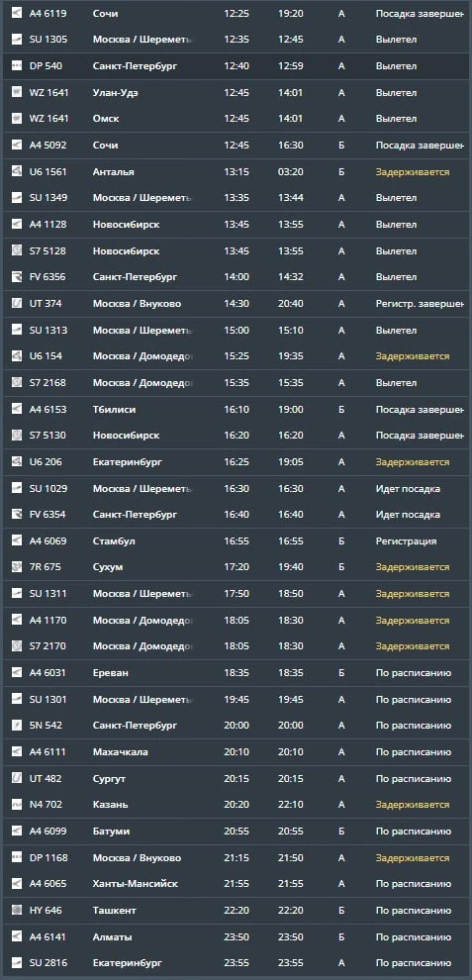Click the airline icon for HY 646 Ташкент
The width and height of the screenshot is (472, 980).
click(17, 911)
